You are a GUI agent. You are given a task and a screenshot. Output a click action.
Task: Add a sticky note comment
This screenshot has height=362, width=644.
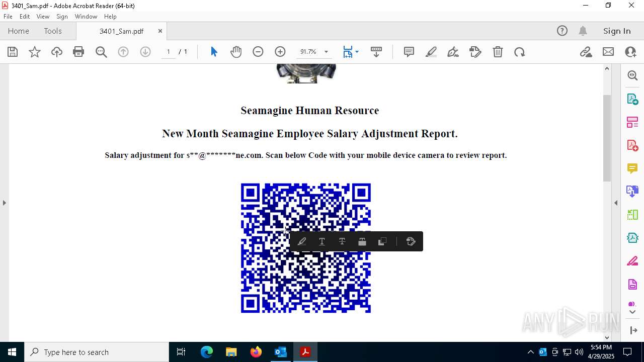pos(409,52)
